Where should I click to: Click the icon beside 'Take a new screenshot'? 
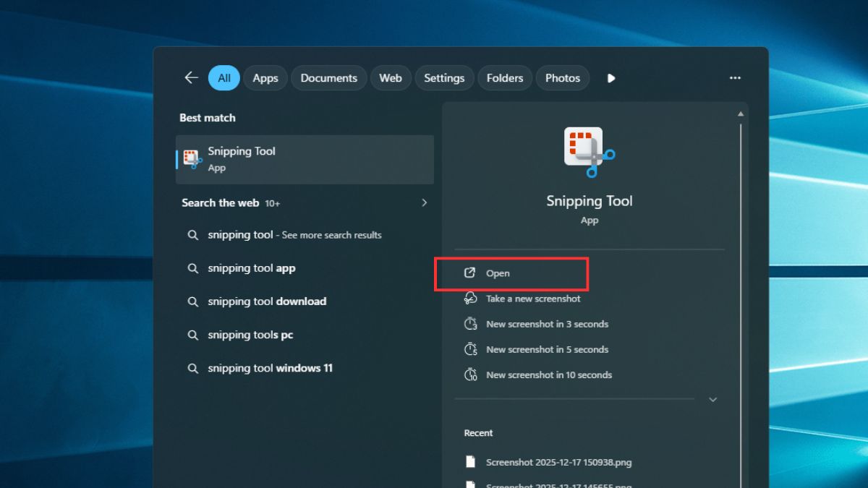click(x=470, y=298)
